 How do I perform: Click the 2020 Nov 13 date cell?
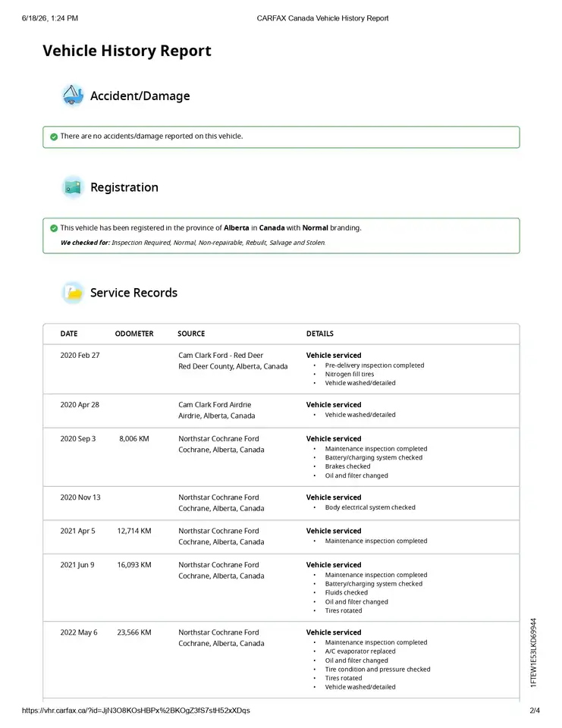[80, 497]
